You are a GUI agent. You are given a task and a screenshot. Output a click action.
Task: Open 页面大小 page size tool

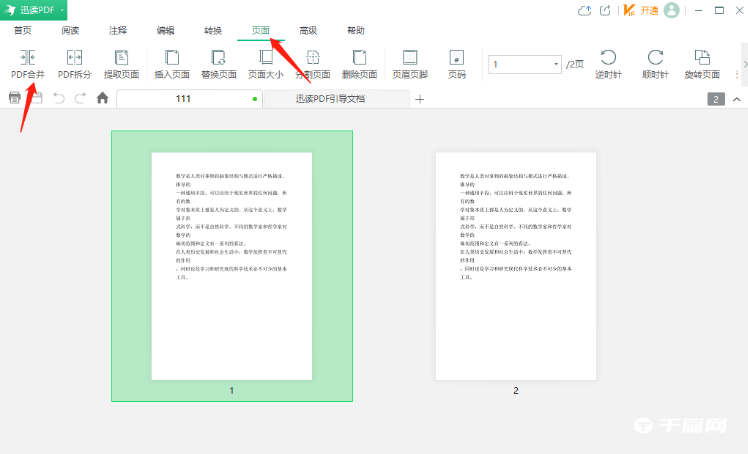(266, 64)
